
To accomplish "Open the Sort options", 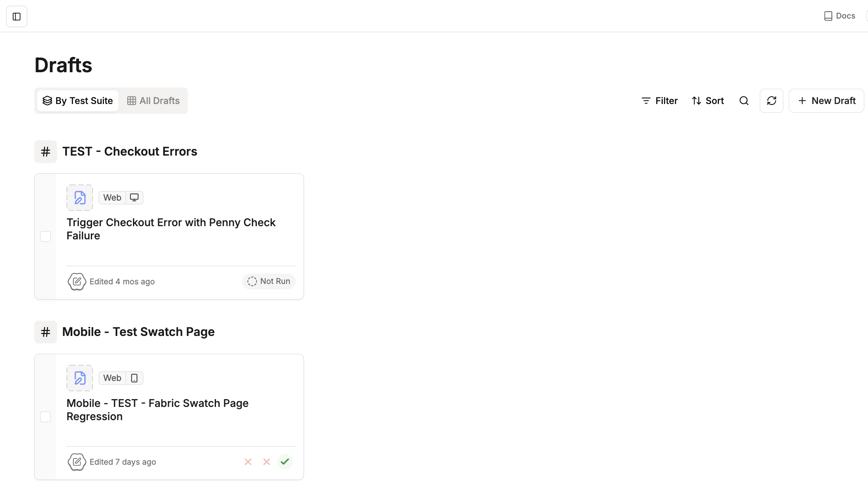I will click(708, 101).
